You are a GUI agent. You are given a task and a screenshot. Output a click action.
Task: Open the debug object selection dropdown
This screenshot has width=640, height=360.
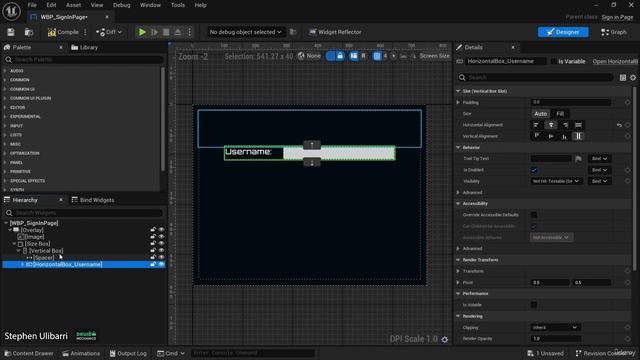245,32
